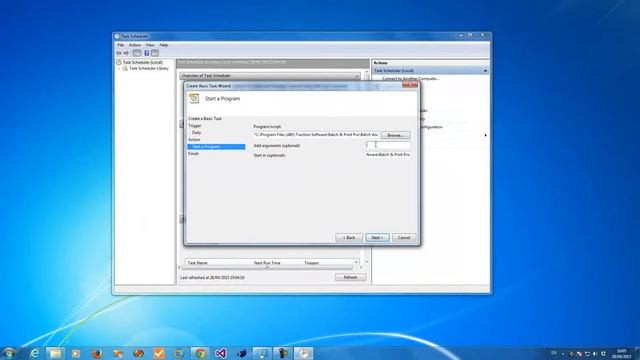Screen dimensions: 640x360
Task: Open the orange checkmark app on taskbar
Action: pos(159,353)
